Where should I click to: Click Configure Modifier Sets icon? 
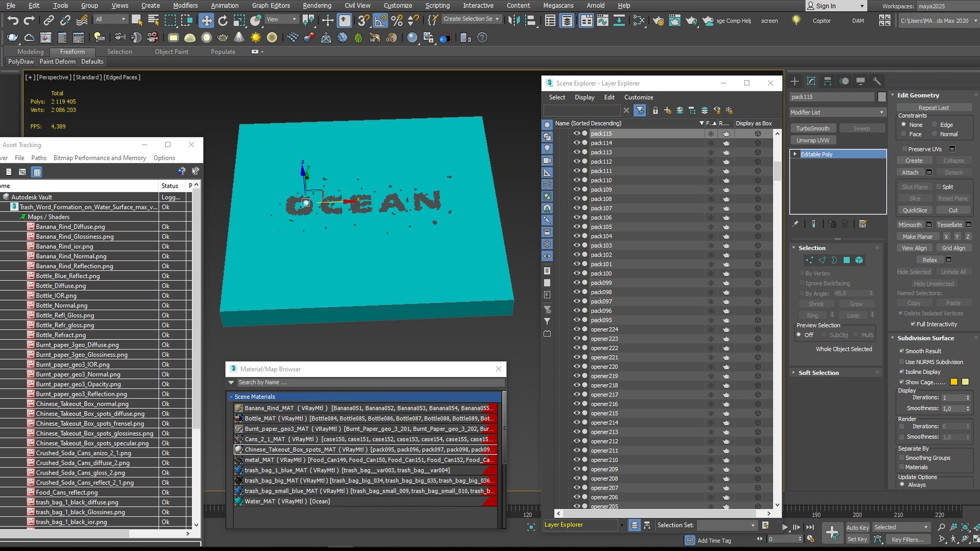point(863,224)
